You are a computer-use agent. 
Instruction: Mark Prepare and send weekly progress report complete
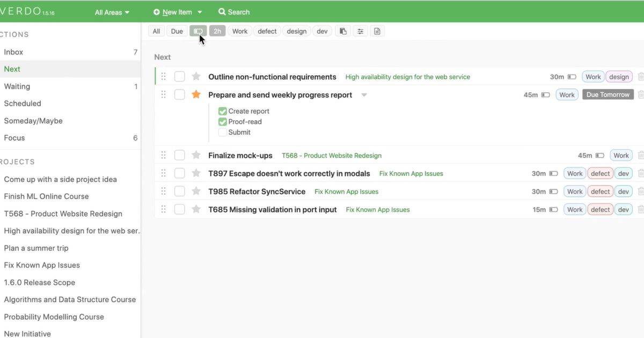180,94
